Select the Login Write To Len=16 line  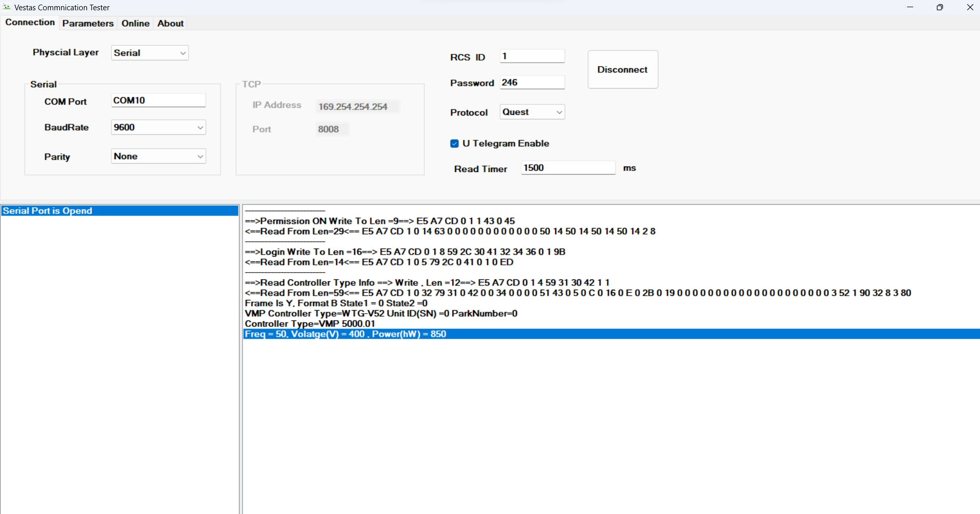[611, 252]
